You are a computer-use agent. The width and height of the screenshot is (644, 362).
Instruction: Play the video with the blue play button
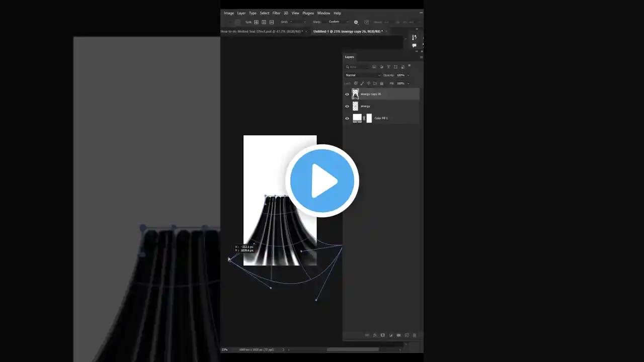point(322,180)
